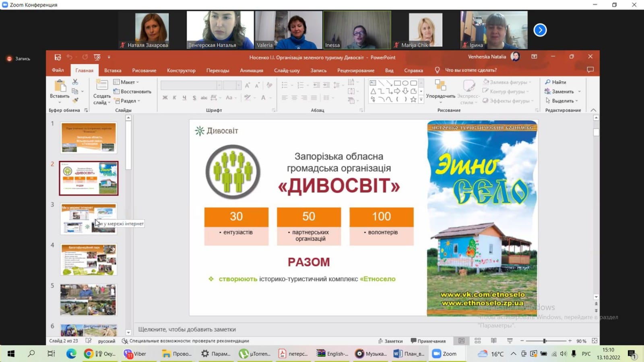Image resolution: width=644 pixels, height=362 pixels.
Task: Click the Reset (Восстановить) button
Action: pyautogui.click(x=132, y=92)
